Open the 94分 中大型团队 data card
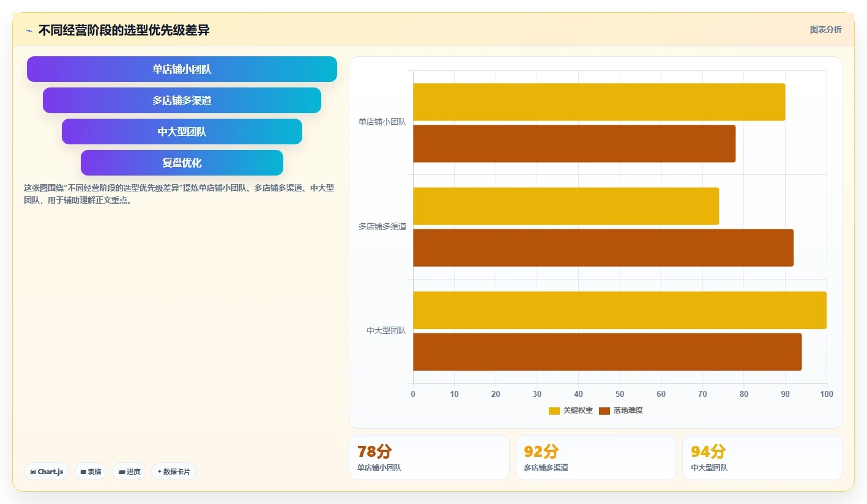This screenshot has height=504, width=867. (x=762, y=458)
